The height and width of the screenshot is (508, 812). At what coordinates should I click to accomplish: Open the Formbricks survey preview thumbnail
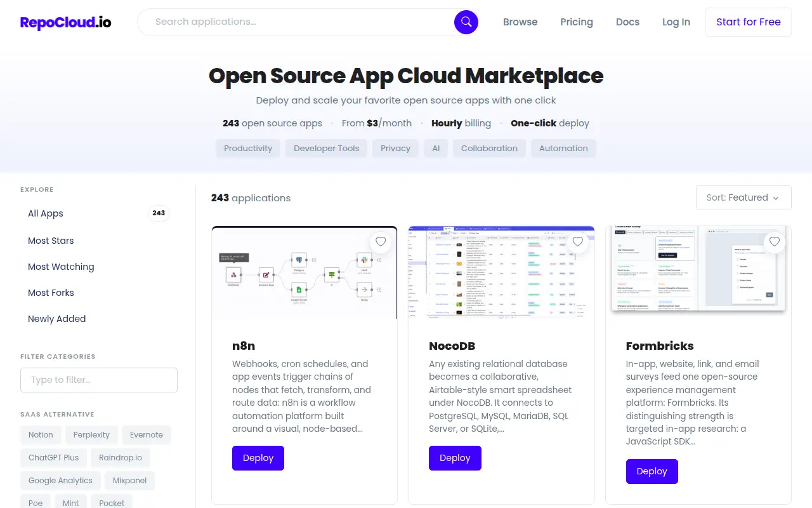698,272
